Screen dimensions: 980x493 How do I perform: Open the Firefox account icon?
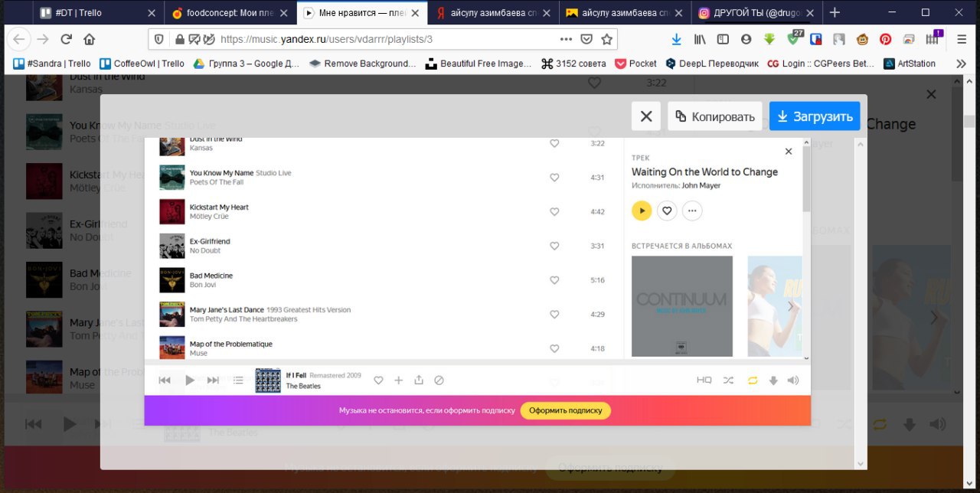click(746, 39)
